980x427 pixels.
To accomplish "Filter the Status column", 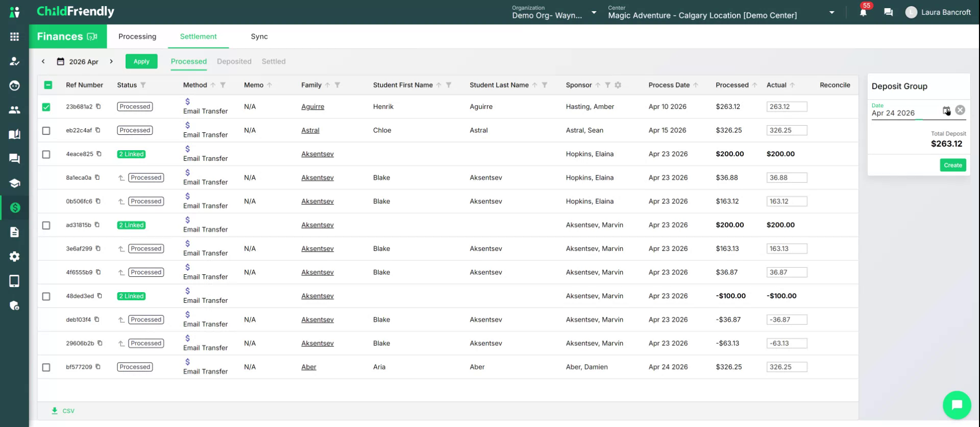I will tap(143, 85).
